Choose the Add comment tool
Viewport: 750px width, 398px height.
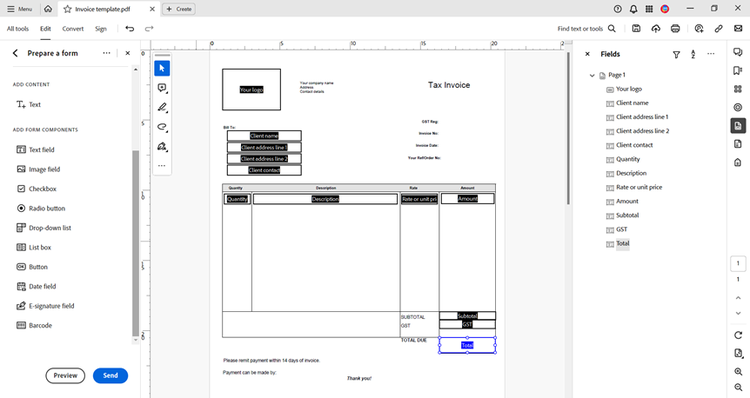pyautogui.click(x=162, y=88)
